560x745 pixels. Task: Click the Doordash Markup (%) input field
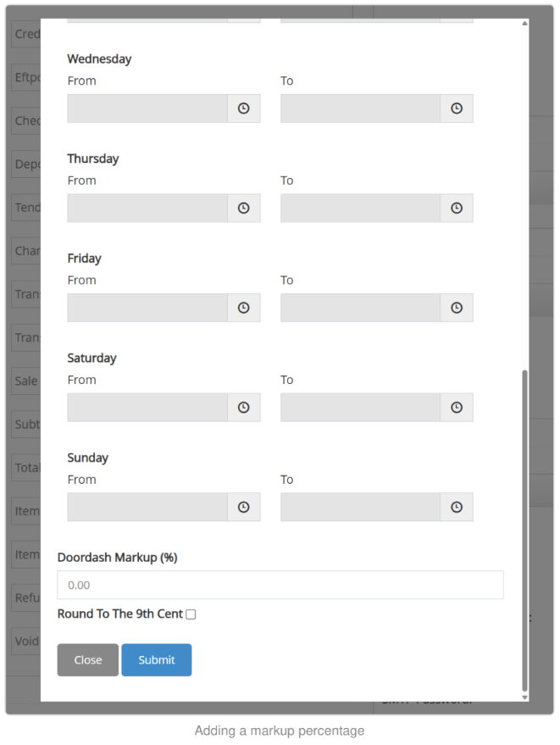(x=280, y=585)
